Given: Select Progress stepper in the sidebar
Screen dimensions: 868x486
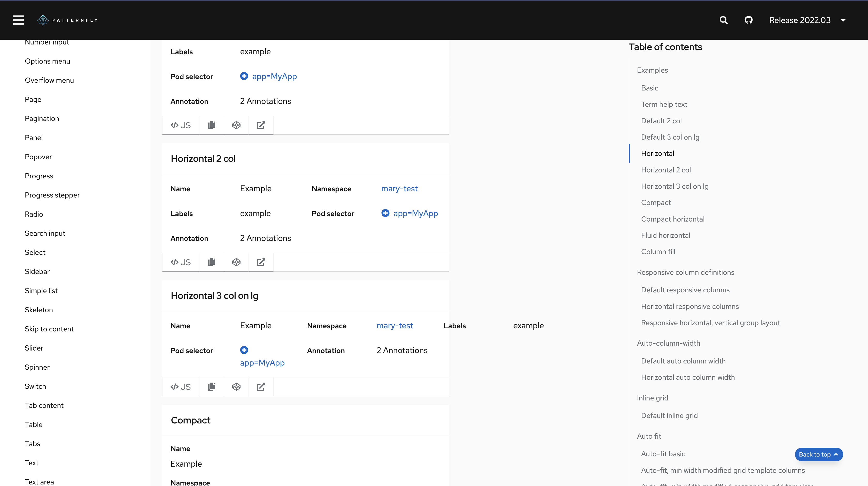Looking at the screenshot, I should coord(52,195).
